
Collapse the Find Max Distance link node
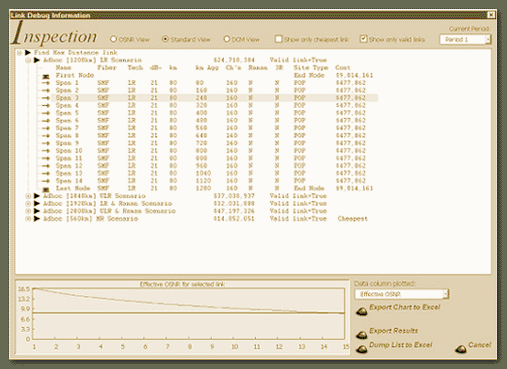point(19,53)
